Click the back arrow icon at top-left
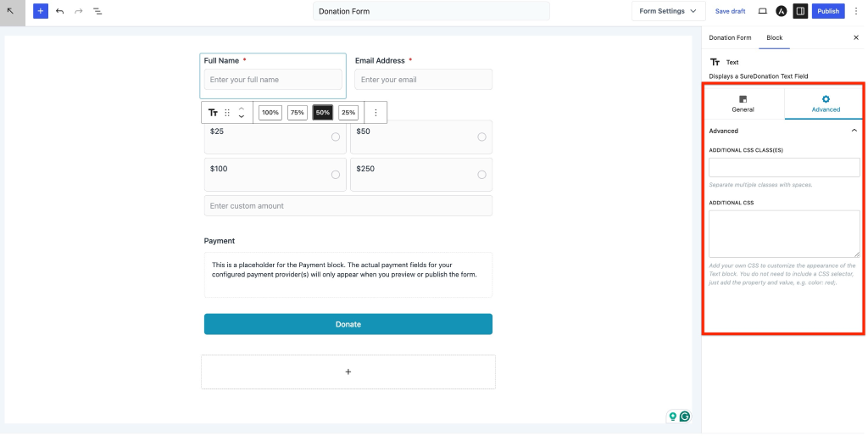 (11, 11)
